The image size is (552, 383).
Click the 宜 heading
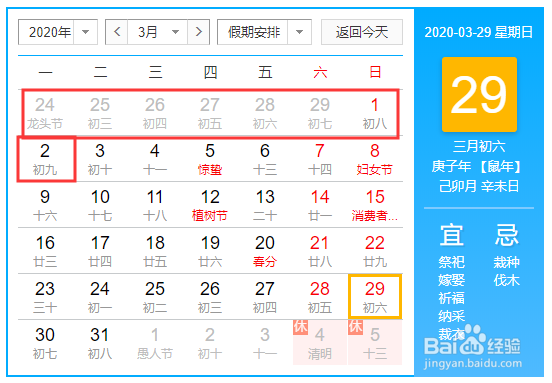[452, 235]
